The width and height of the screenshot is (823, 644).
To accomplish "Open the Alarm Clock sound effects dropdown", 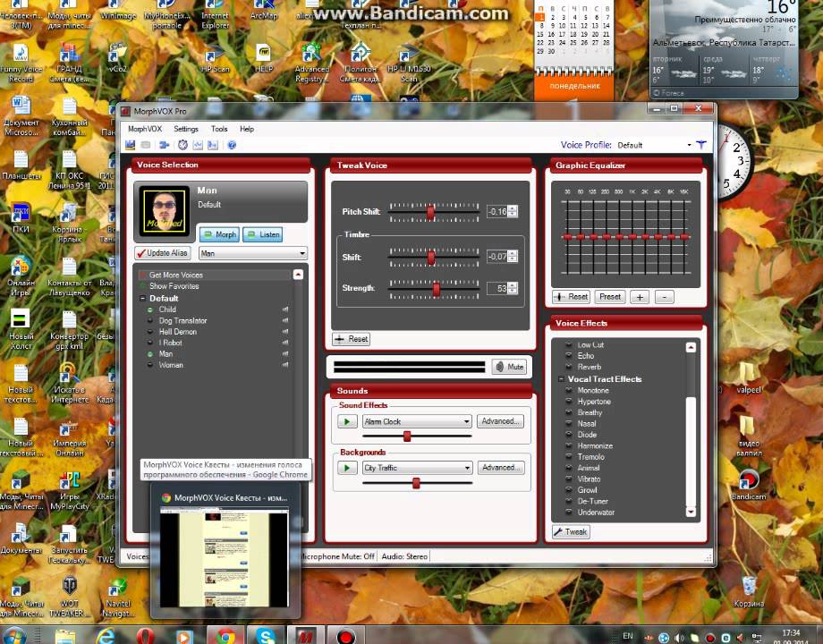I will [x=466, y=421].
